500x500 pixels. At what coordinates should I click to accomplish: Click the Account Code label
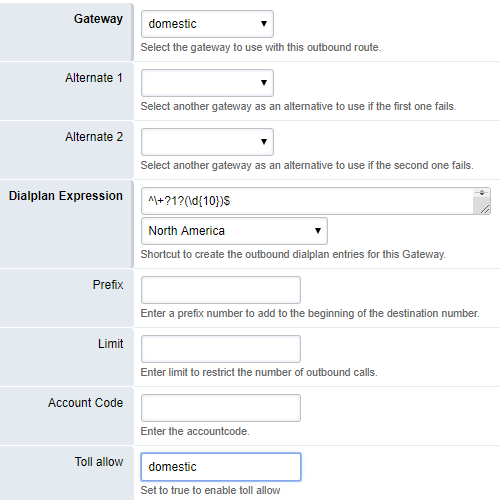[x=86, y=403]
